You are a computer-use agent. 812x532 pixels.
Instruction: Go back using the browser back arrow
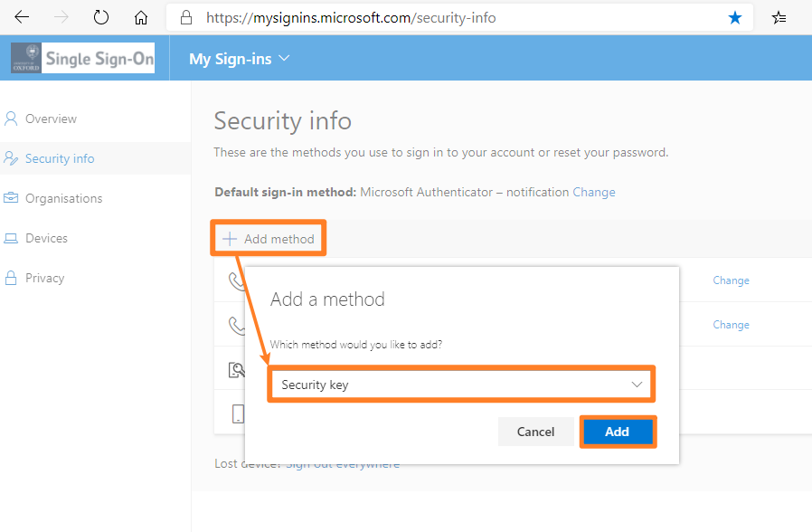pyautogui.click(x=22, y=17)
